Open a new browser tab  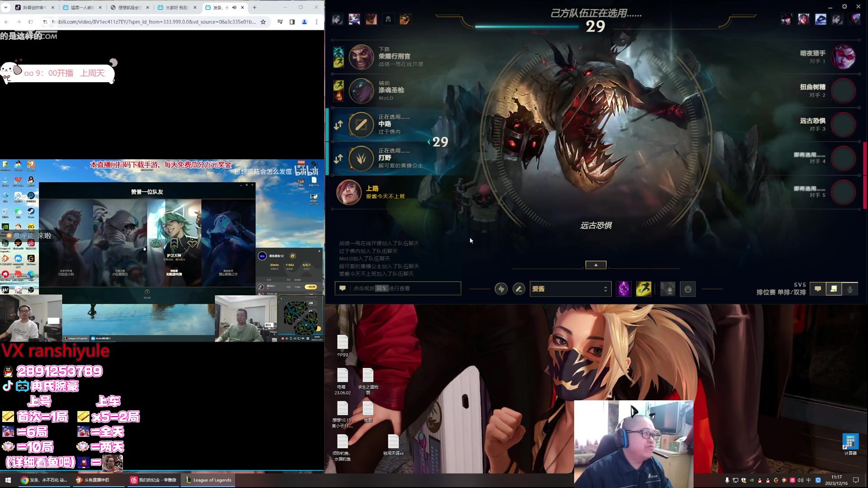[255, 7]
